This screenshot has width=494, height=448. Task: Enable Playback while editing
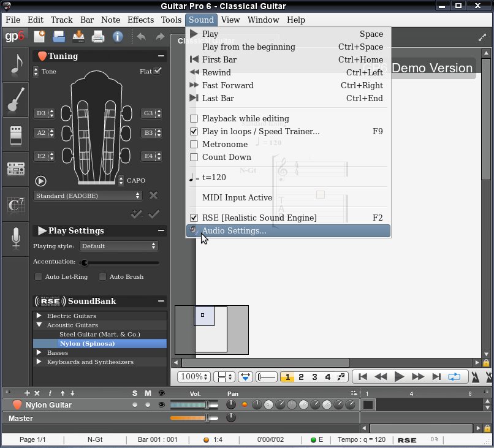[x=194, y=118]
